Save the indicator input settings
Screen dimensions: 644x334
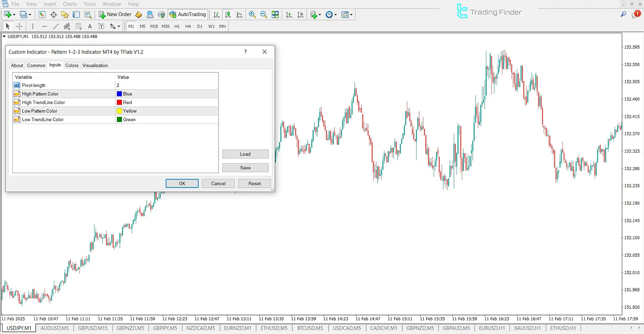[x=245, y=168]
